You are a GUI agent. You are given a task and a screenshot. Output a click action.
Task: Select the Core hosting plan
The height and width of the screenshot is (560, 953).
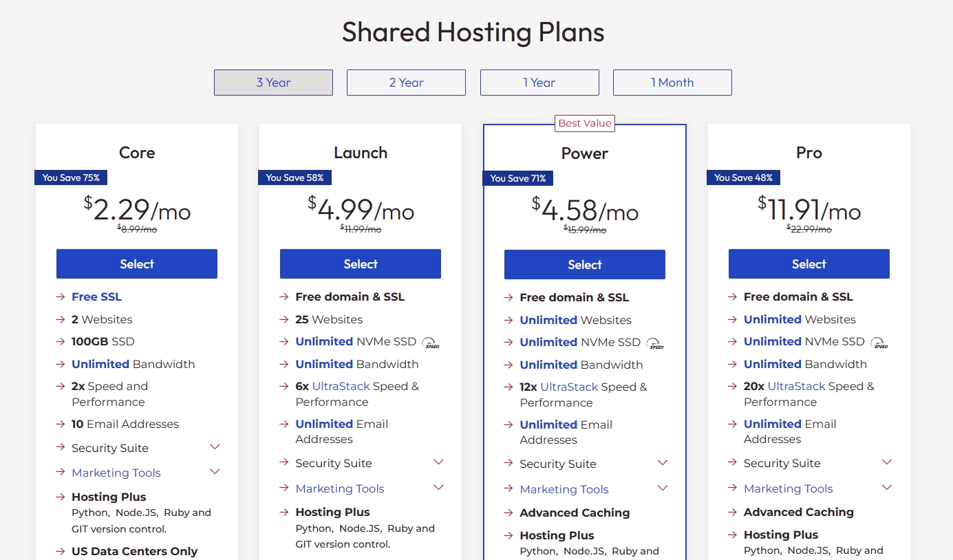click(137, 264)
